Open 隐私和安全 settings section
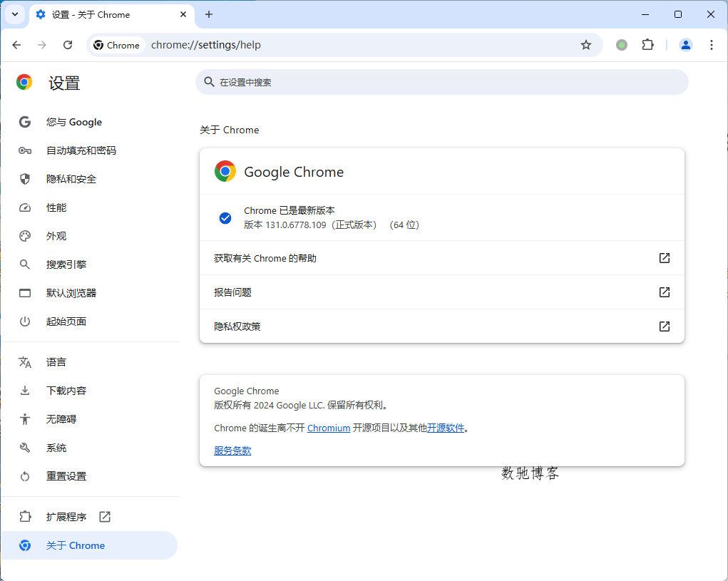 89,179
